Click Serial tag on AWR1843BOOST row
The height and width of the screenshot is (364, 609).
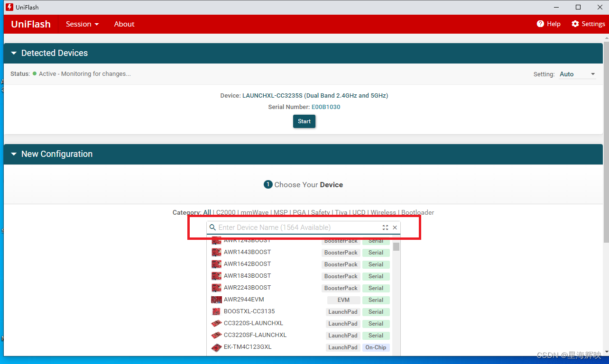click(x=376, y=276)
